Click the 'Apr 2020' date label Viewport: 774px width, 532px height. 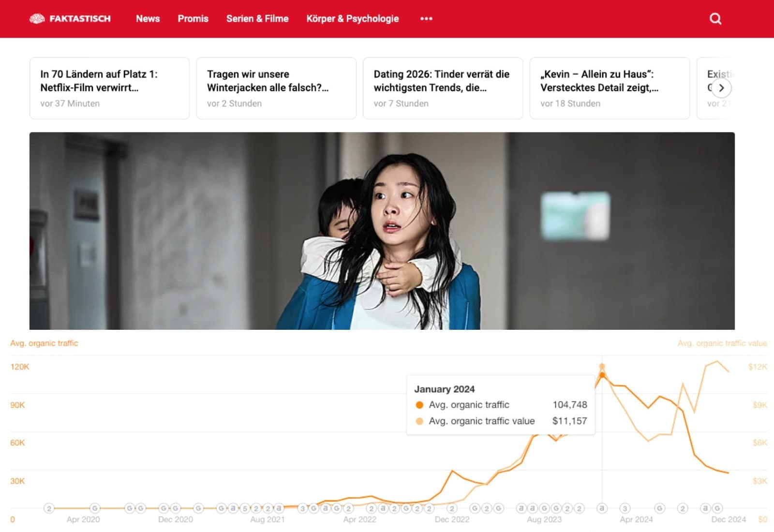point(83,520)
